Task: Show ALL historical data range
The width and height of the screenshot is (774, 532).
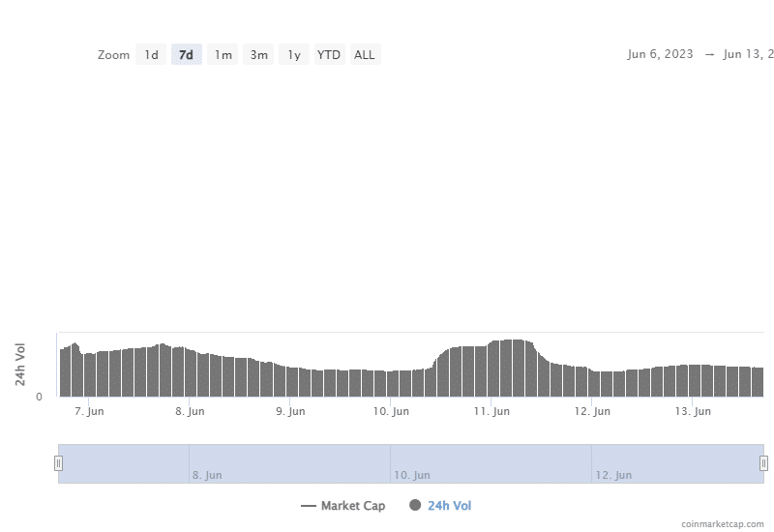Action: [364, 55]
